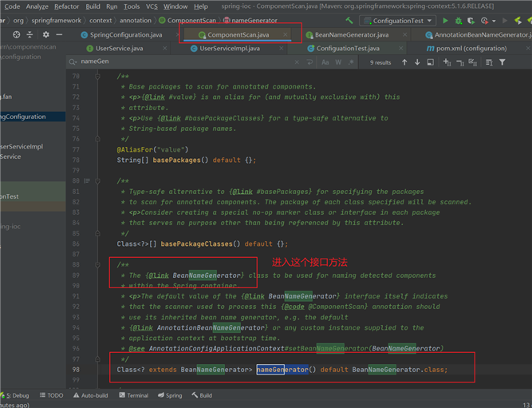Open the BeanNameGenerator.java tab

pos(352,34)
